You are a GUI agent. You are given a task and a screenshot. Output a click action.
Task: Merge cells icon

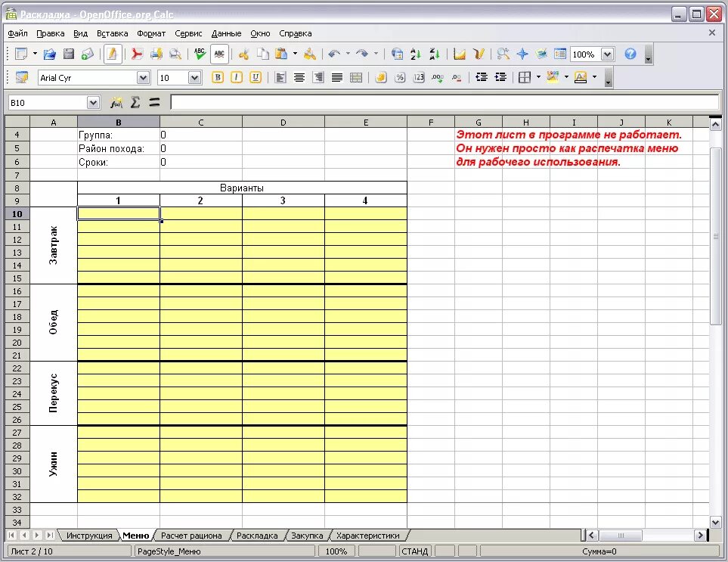pyautogui.click(x=356, y=77)
